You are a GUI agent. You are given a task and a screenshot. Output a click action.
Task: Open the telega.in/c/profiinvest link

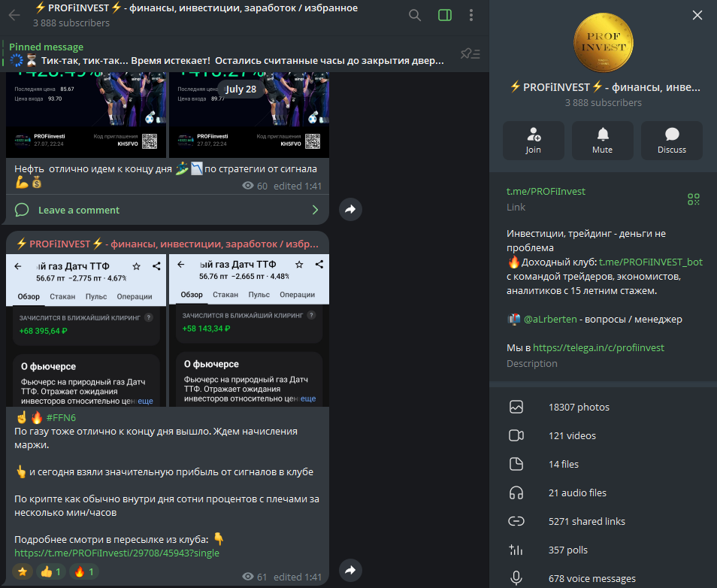click(x=598, y=347)
